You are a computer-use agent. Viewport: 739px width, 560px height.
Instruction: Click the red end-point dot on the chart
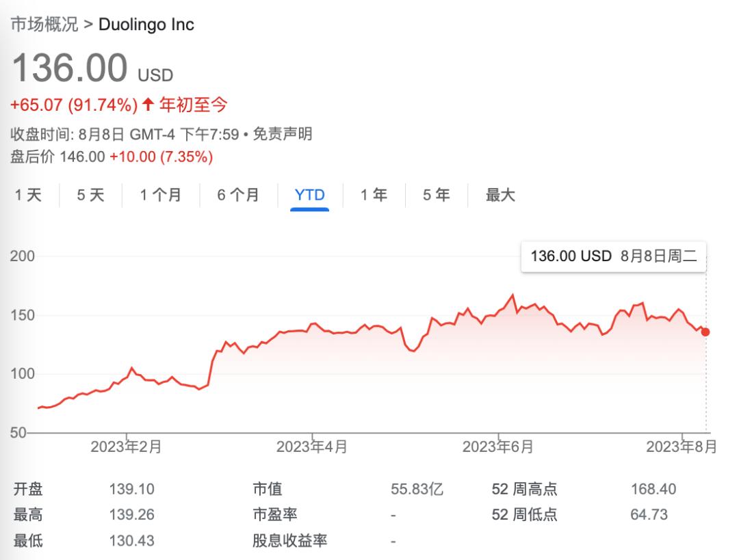tap(705, 332)
